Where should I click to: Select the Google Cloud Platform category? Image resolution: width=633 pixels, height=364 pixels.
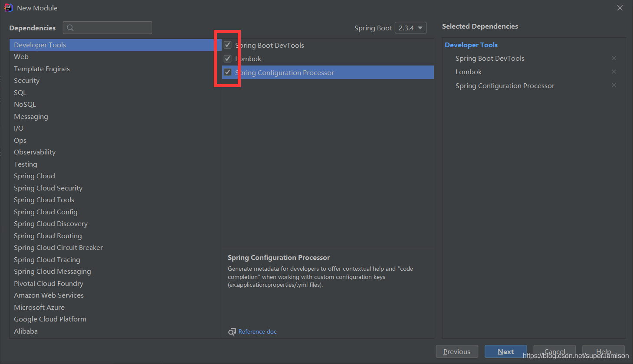[115, 319]
